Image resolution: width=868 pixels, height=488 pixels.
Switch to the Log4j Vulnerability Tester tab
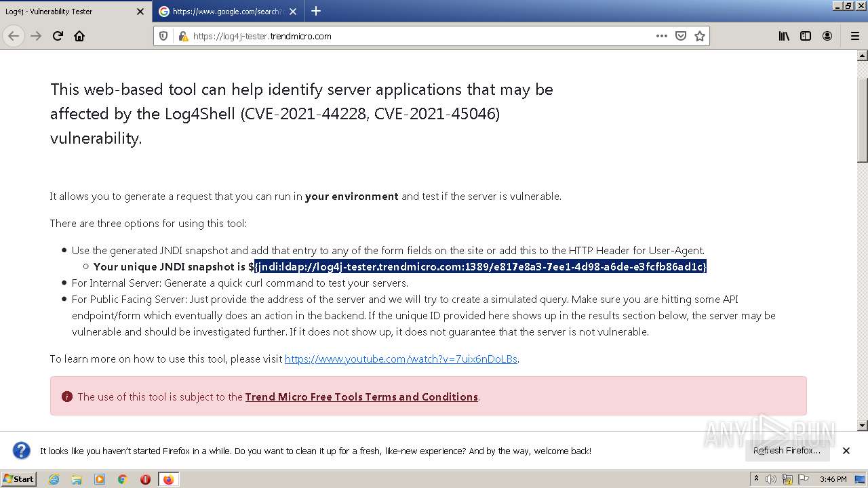coord(76,12)
